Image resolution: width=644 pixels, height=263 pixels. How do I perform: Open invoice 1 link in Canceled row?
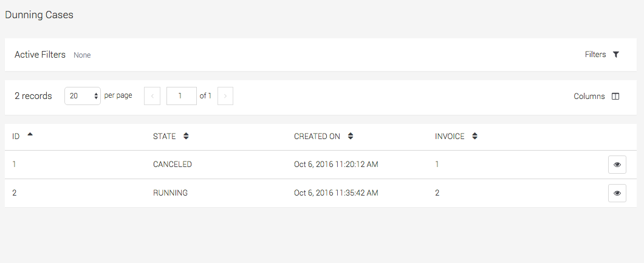click(437, 164)
